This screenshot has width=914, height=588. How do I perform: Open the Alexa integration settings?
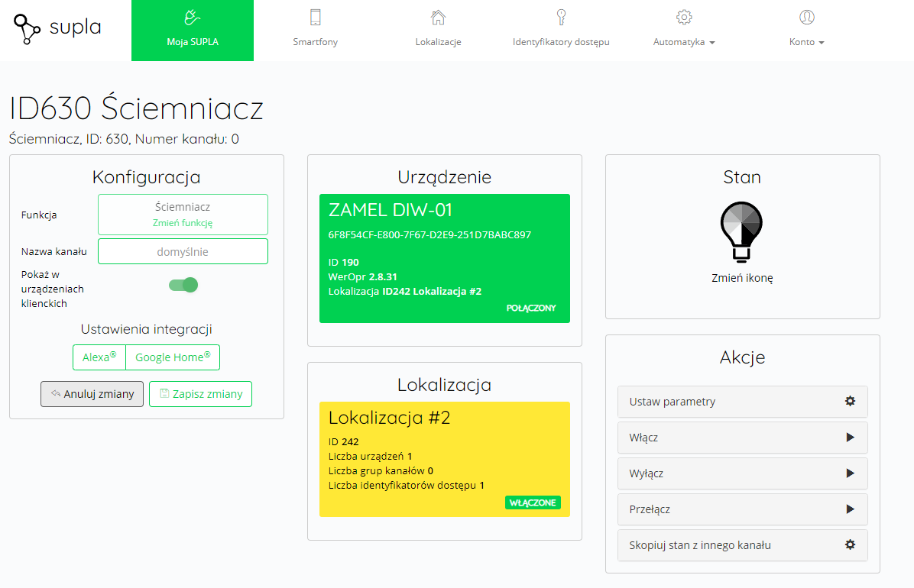click(99, 357)
